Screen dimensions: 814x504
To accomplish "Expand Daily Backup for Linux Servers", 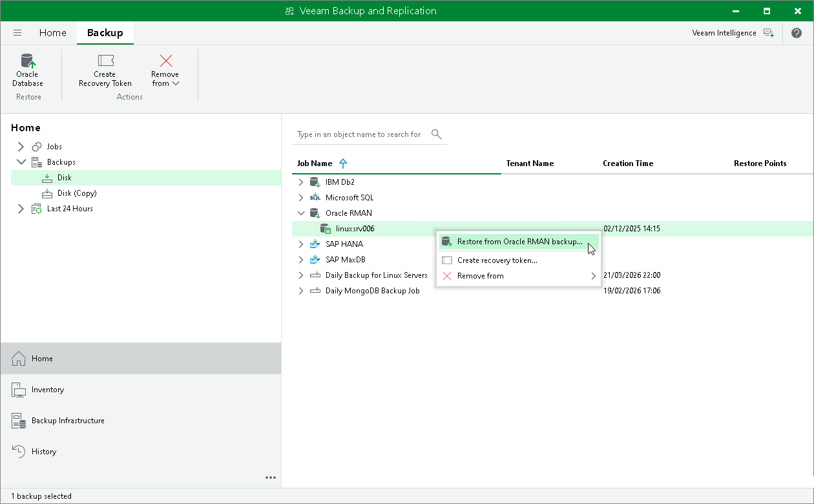I will [x=300, y=275].
